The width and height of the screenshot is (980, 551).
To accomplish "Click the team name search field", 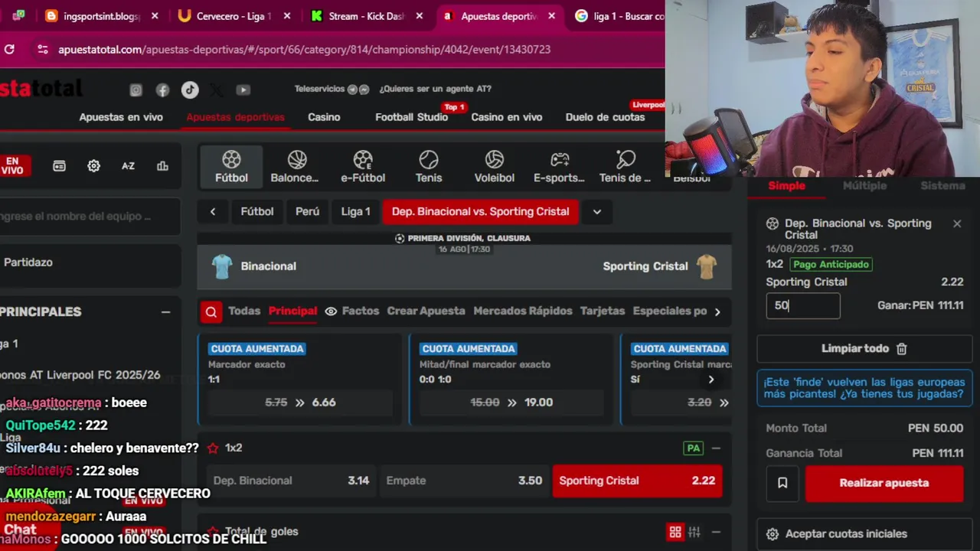I will coord(90,217).
